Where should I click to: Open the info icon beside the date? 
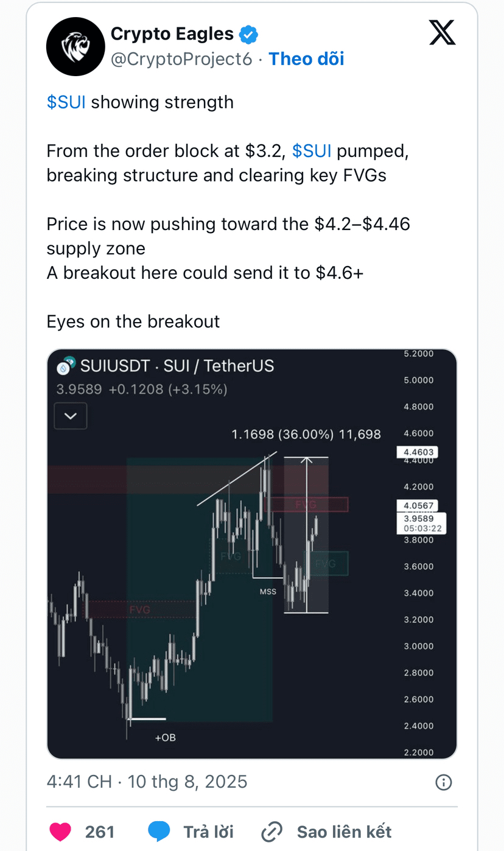click(444, 782)
